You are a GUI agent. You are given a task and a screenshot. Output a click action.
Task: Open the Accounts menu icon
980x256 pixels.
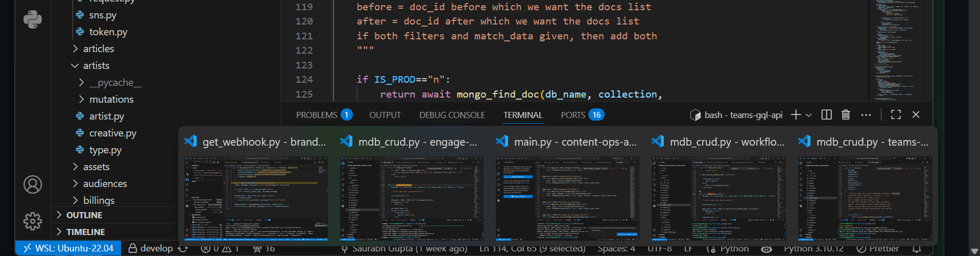click(33, 184)
